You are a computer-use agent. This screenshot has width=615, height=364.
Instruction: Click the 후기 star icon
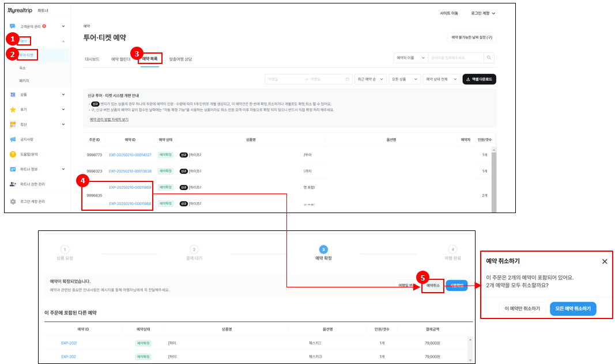coord(13,109)
